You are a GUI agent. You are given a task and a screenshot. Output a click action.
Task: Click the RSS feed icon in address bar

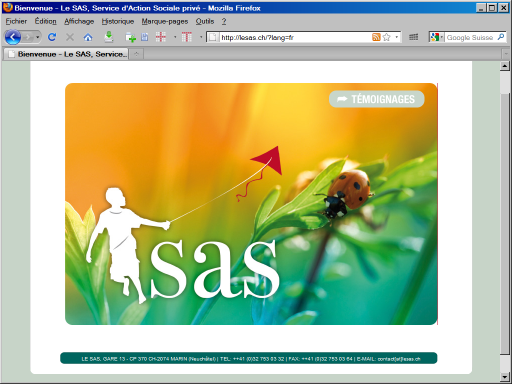pyautogui.click(x=376, y=37)
